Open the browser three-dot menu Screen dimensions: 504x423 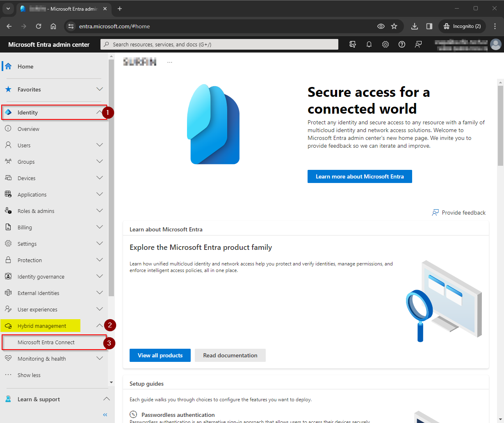pyautogui.click(x=495, y=26)
